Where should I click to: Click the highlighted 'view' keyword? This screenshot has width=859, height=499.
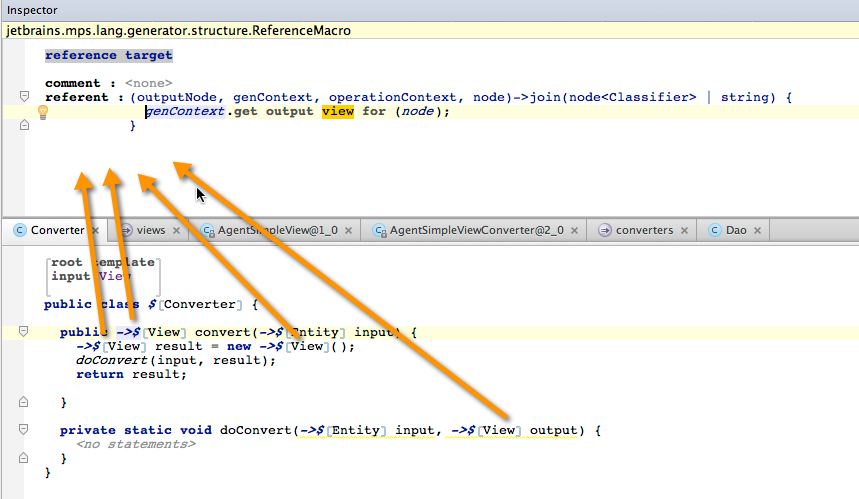[x=337, y=111]
